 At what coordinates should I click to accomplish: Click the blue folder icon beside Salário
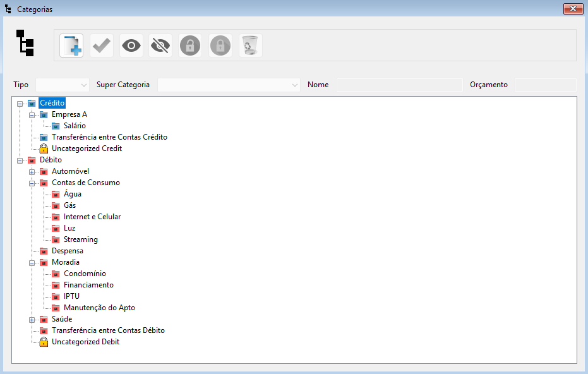click(x=56, y=126)
